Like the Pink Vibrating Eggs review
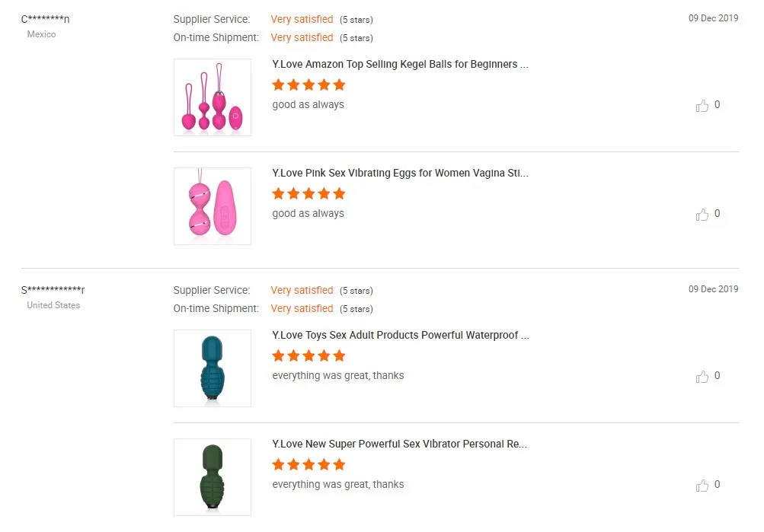The width and height of the screenshot is (764, 532). pyautogui.click(x=702, y=215)
